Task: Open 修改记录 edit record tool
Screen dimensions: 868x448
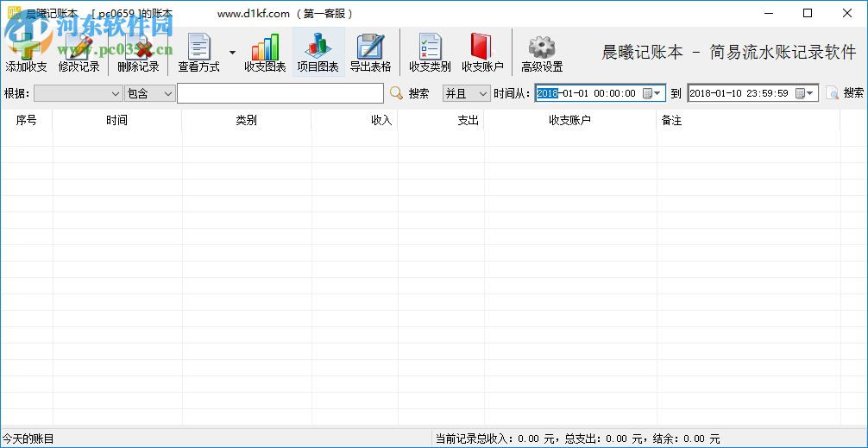Action: [x=79, y=53]
